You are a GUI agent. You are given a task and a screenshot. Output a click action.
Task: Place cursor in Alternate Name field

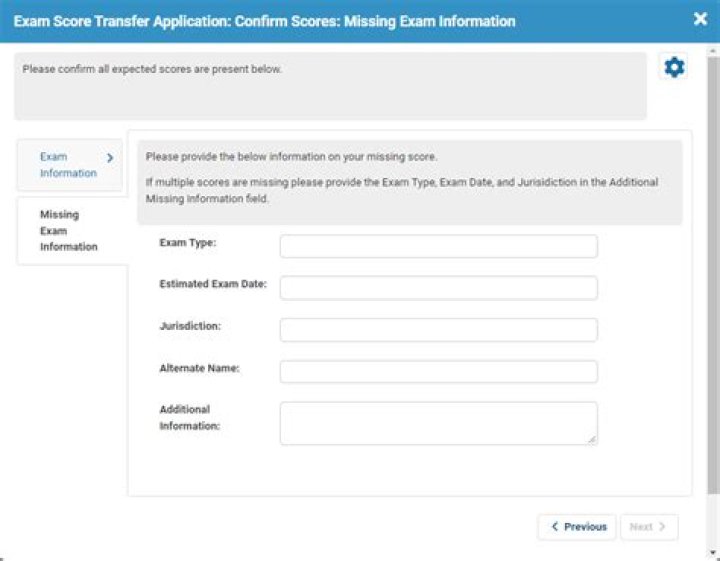coord(438,372)
